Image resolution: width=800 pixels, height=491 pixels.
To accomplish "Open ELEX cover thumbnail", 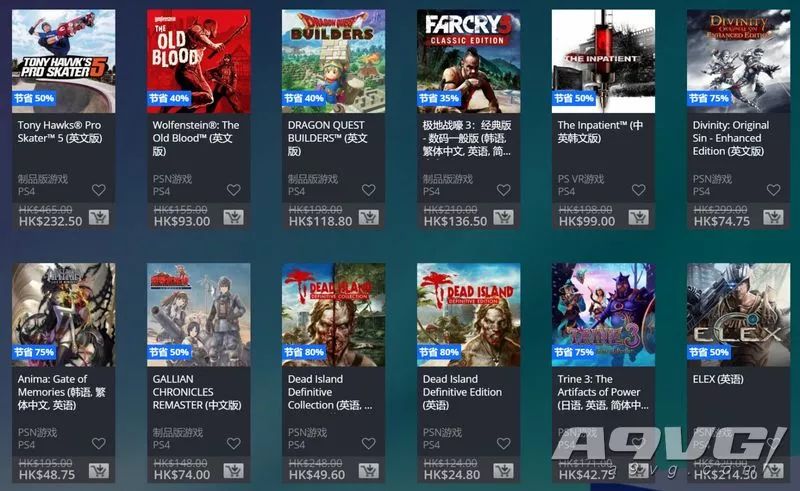I will click(x=738, y=314).
